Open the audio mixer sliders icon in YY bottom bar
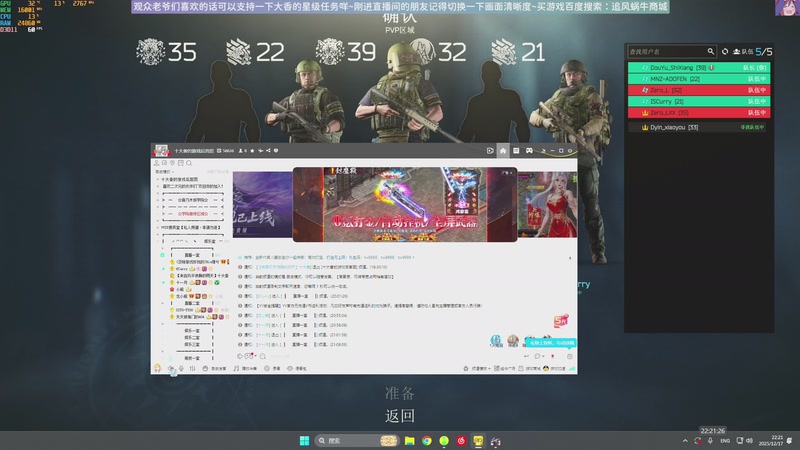The width and height of the screenshot is (800, 450). (192, 368)
